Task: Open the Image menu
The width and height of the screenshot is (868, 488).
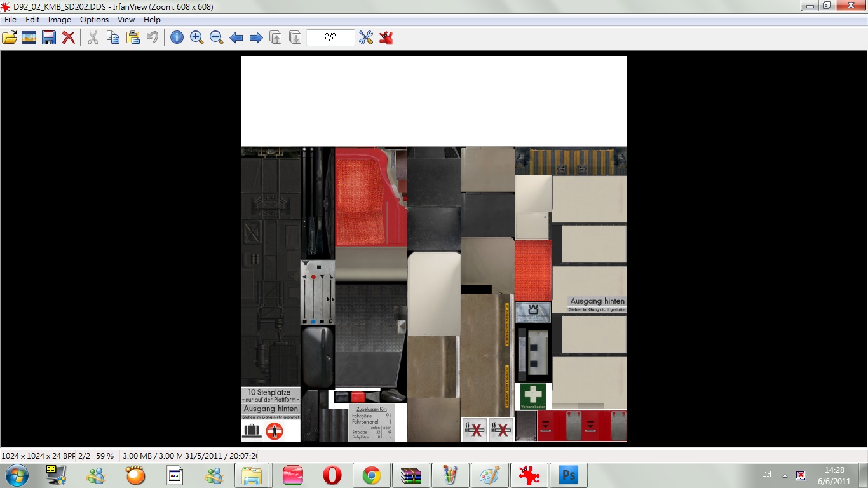Action: click(x=60, y=20)
